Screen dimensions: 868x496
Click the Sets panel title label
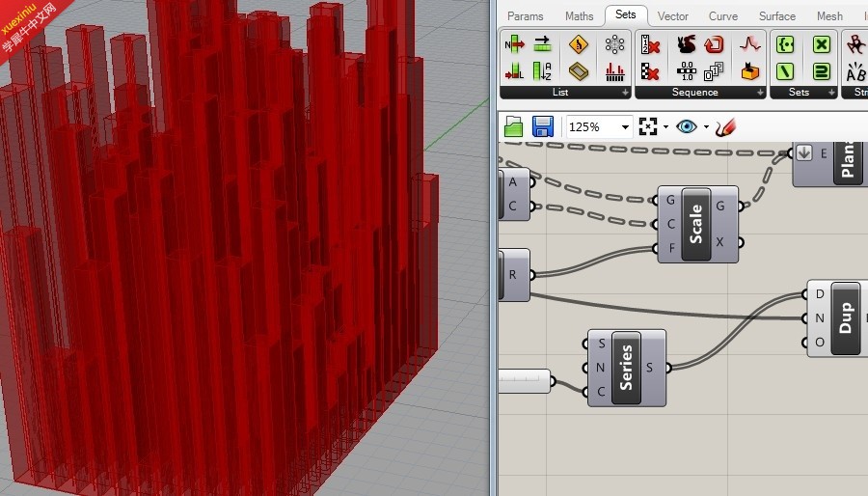pyautogui.click(x=799, y=93)
